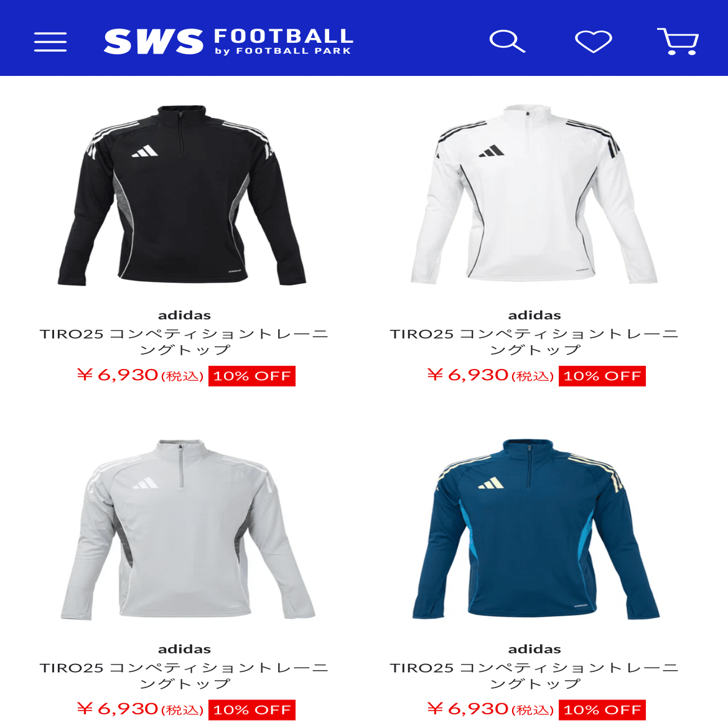The width and height of the screenshot is (728, 728).
Task: Click the grey top's product title
Action: (184, 676)
